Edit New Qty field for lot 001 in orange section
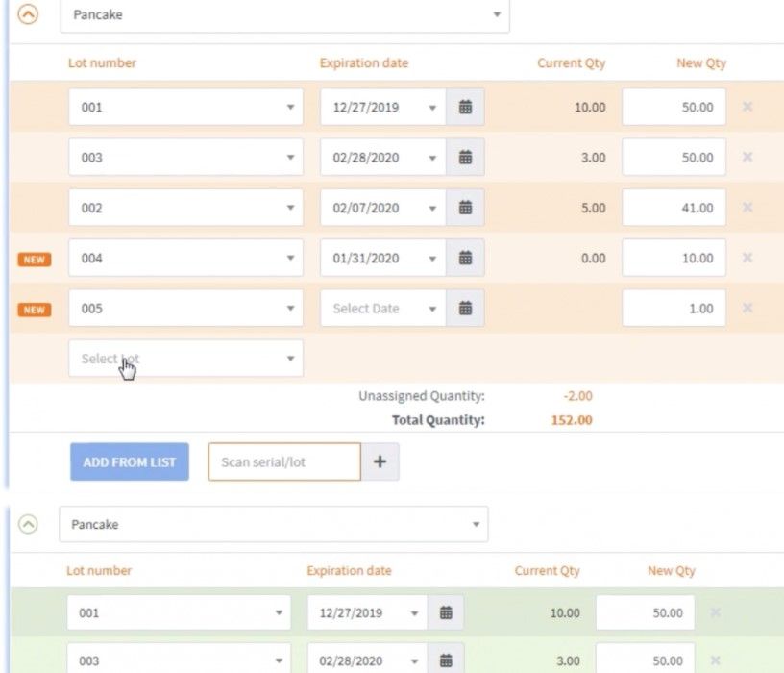Image resolution: width=784 pixels, height=673 pixels. (x=674, y=107)
